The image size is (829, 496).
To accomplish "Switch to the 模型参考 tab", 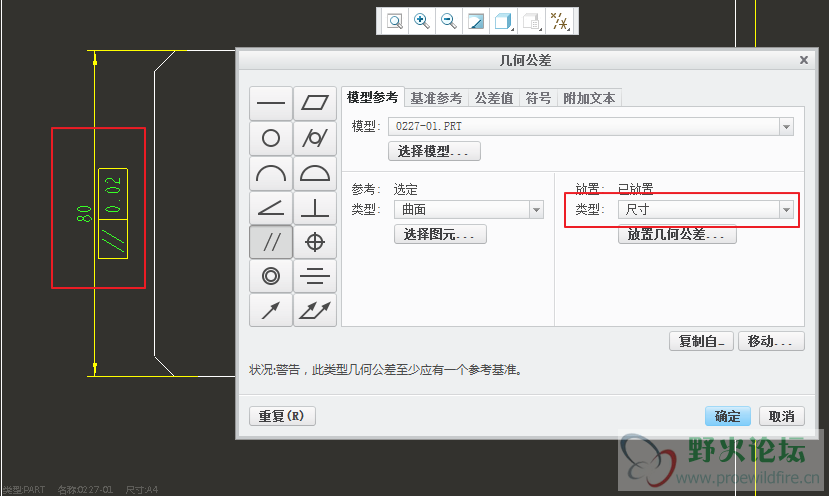I will [x=372, y=98].
